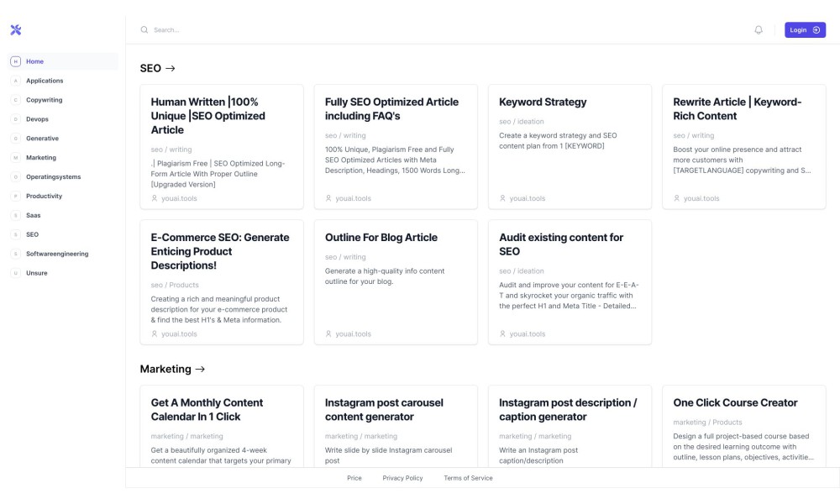This screenshot has height=504, width=840.
Task: Open the Terms of Service link
Action: pos(468,478)
